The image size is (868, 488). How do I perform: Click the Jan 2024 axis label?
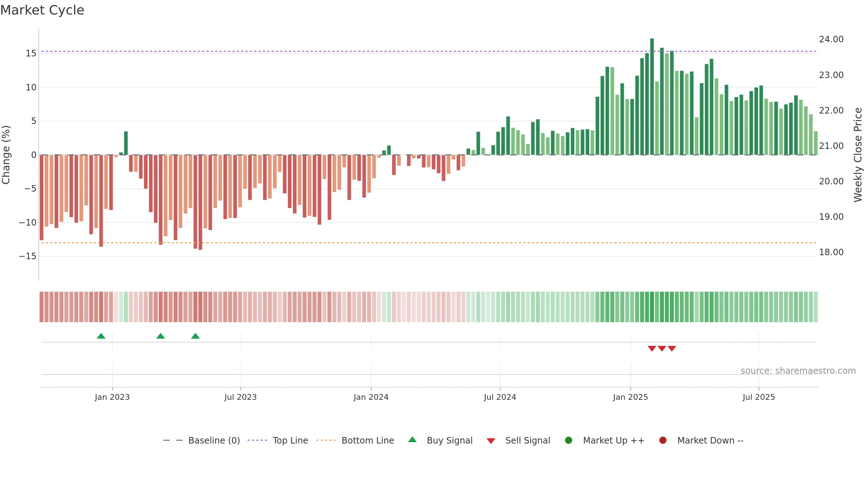tap(371, 397)
